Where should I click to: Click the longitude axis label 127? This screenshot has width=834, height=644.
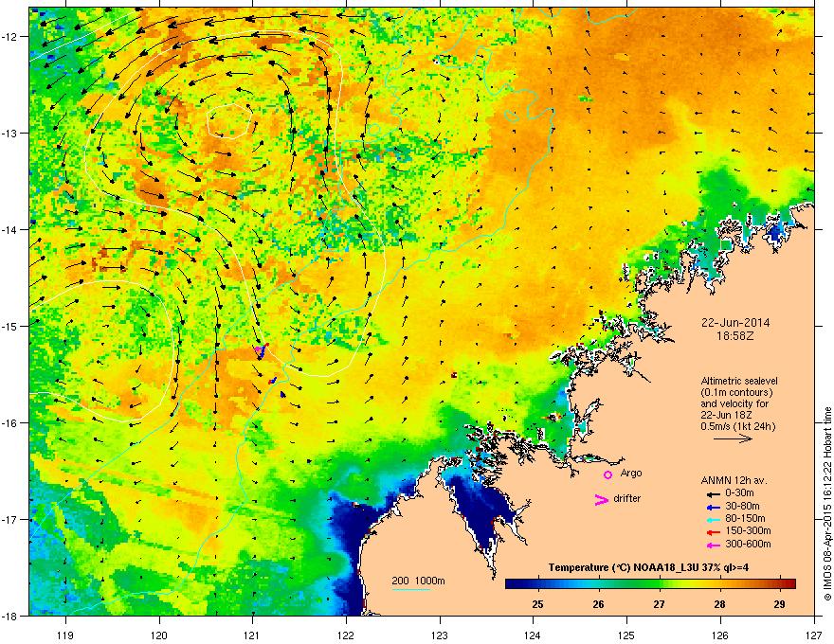click(814, 635)
